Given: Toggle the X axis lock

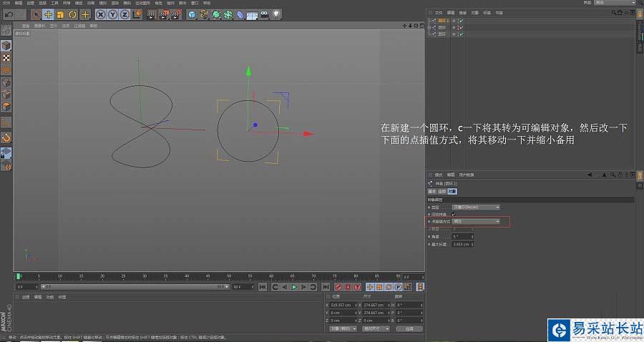Looking at the screenshot, I should point(101,15).
